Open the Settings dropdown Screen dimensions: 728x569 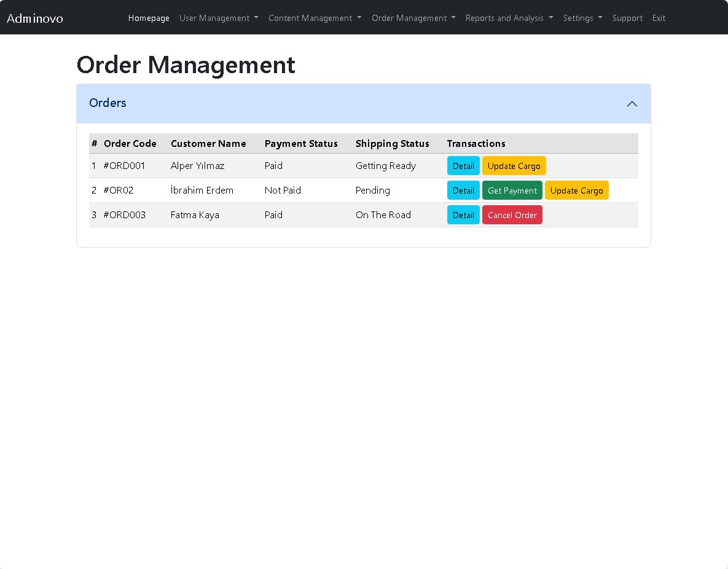pyautogui.click(x=582, y=18)
